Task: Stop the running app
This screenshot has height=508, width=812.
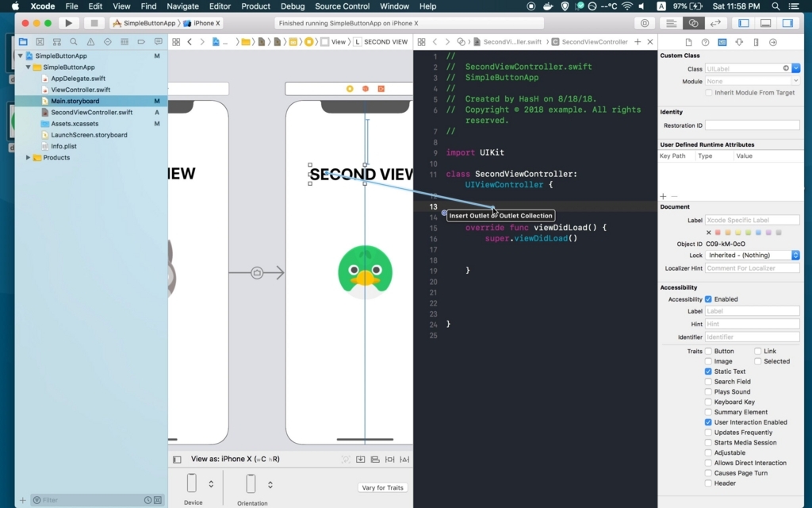Action: [x=94, y=23]
